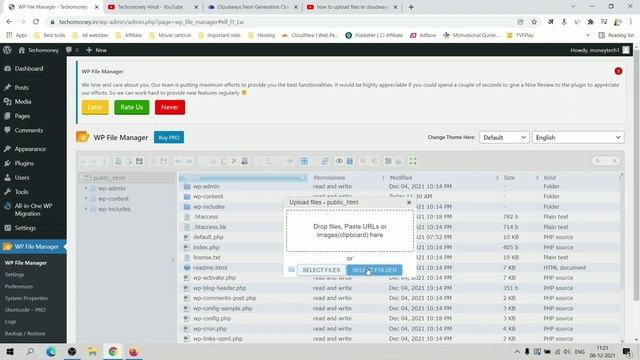Click New in WordPress admin bar
The height and width of the screenshot is (360, 640).
(x=96, y=50)
